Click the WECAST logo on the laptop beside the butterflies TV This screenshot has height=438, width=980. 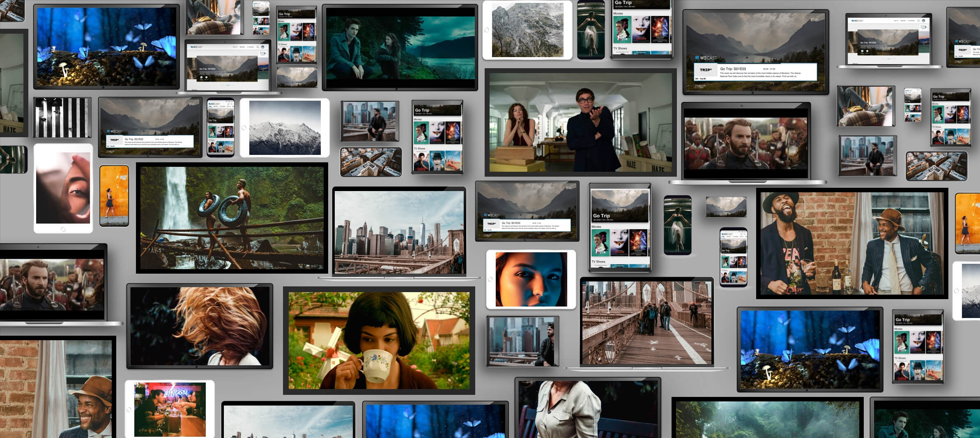pos(196,47)
